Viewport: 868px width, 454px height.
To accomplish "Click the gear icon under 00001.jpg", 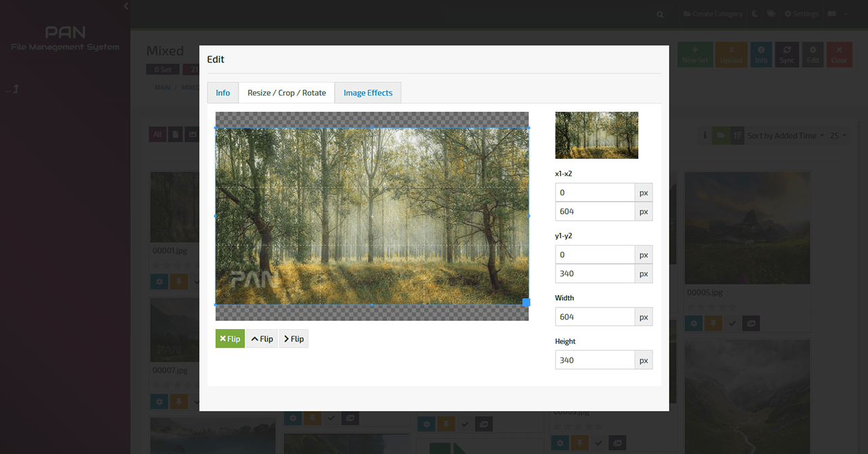I will [x=159, y=281].
